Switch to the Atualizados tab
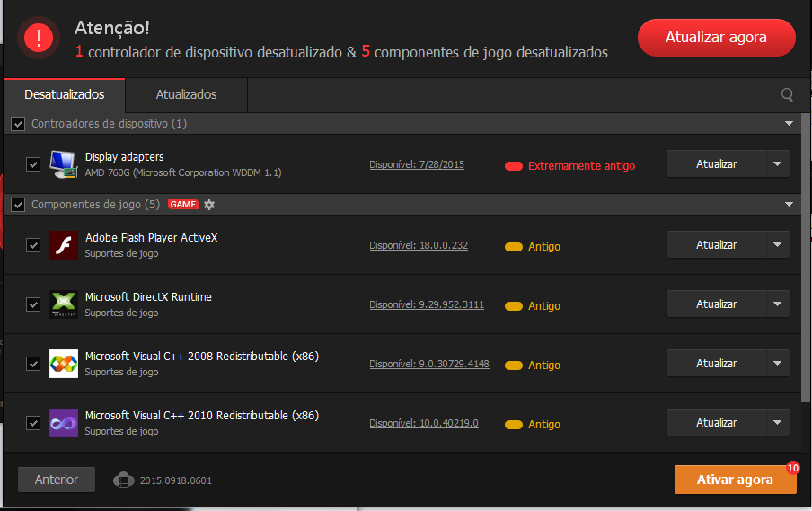The height and width of the screenshot is (511, 812). click(187, 94)
